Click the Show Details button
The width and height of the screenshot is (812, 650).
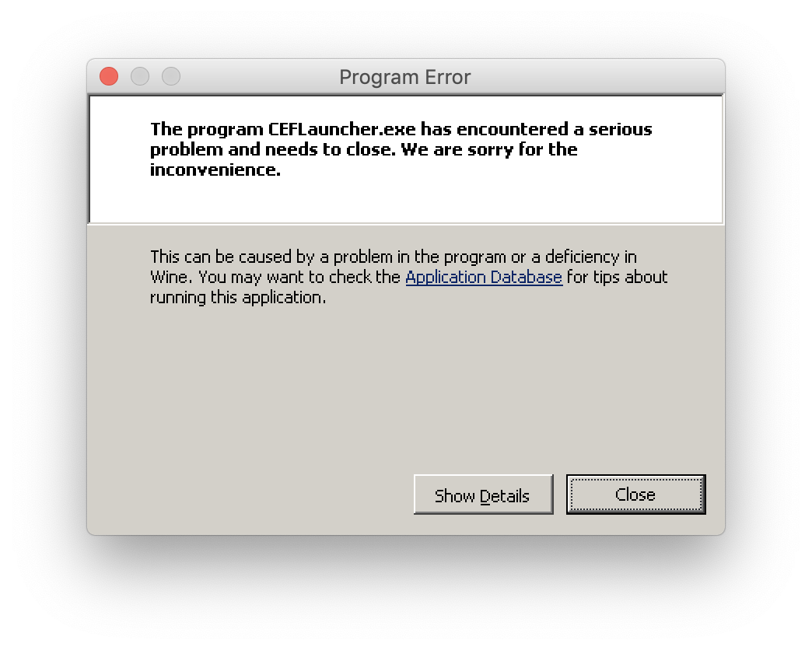483,494
